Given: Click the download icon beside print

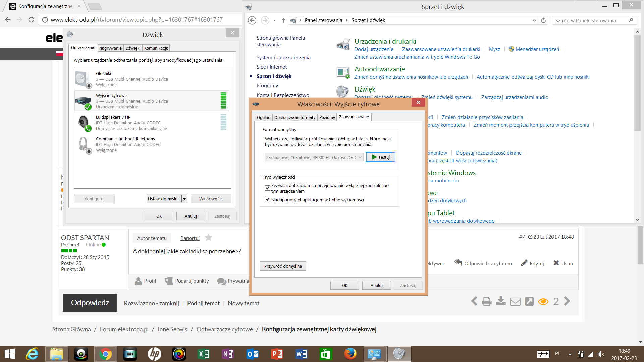Looking at the screenshot, I should tap(501, 301).
